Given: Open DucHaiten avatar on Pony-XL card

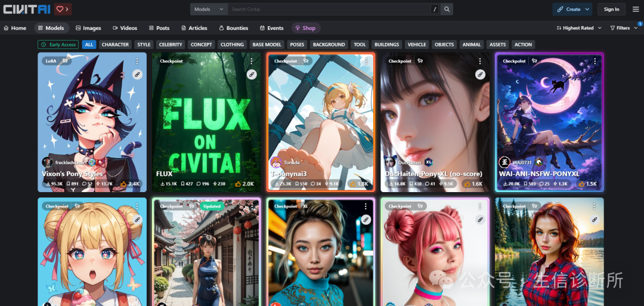Looking at the screenshot, I should [390, 162].
